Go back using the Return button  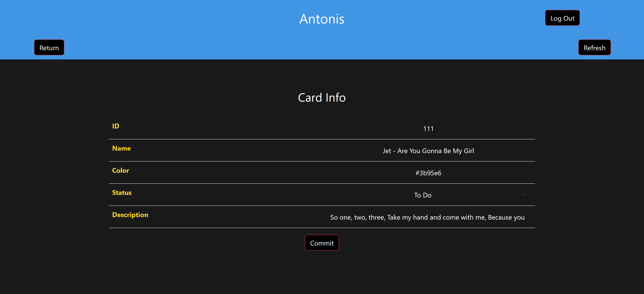pyautogui.click(x=49, y=48)
